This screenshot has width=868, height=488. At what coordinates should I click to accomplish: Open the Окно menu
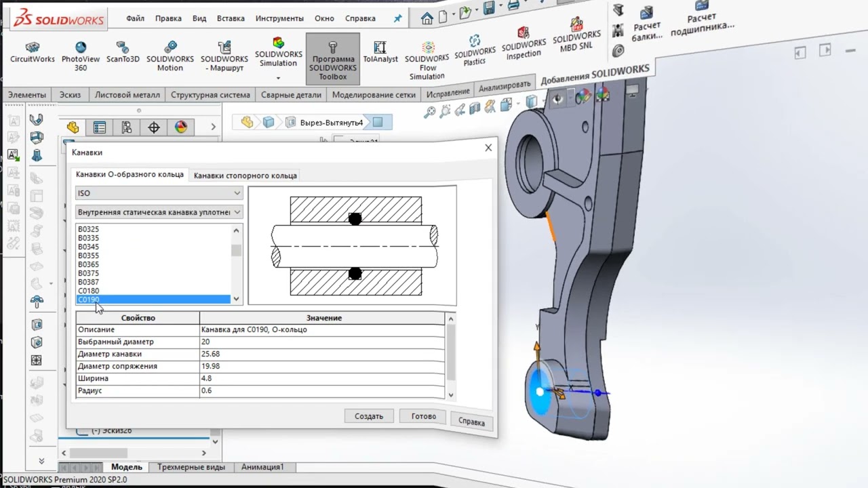325,18
